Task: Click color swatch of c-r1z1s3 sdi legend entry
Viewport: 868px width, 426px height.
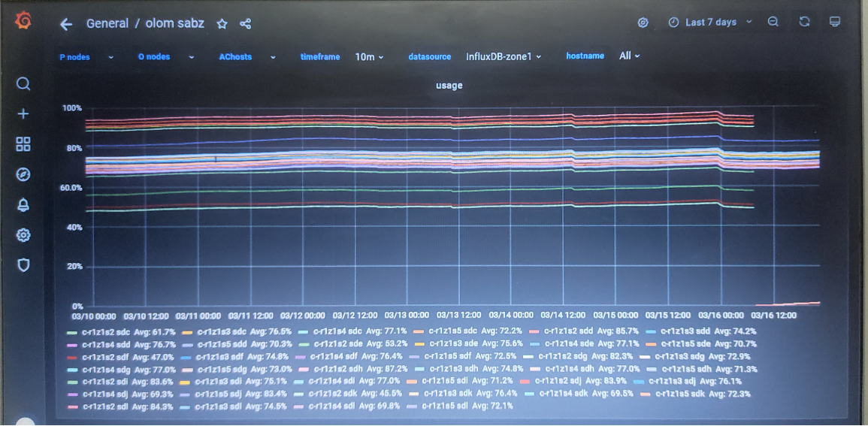Action: tap(186, 382)
